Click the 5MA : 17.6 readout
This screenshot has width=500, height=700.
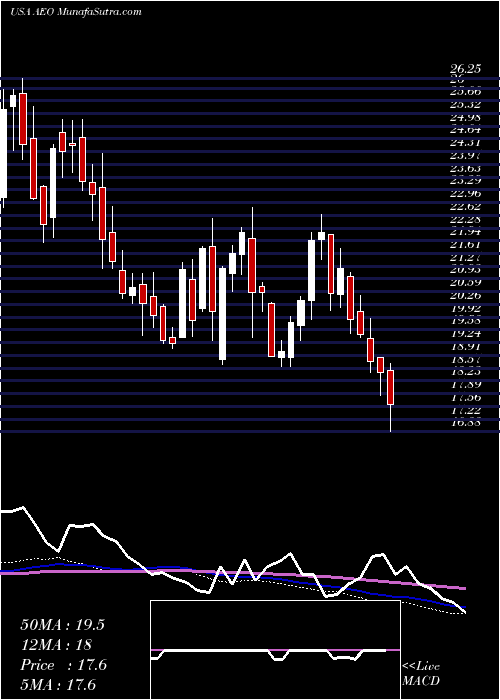coord(58,684)
